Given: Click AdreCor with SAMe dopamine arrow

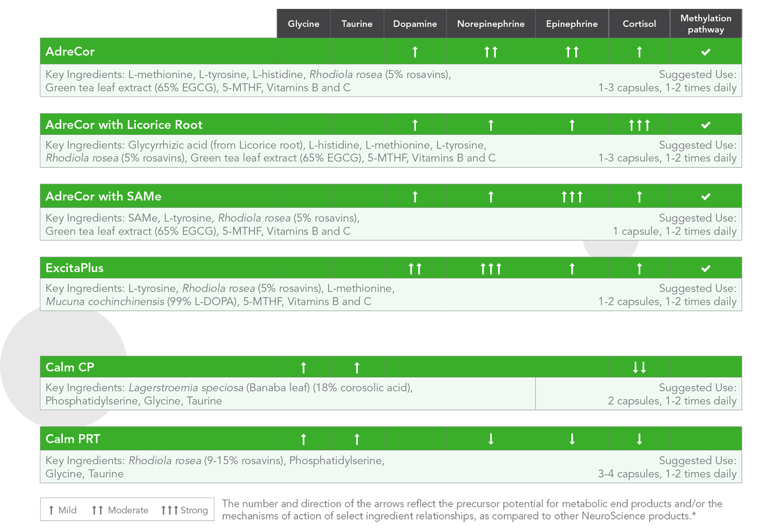Looking at the screenshot, I should (x=415, y=196).
